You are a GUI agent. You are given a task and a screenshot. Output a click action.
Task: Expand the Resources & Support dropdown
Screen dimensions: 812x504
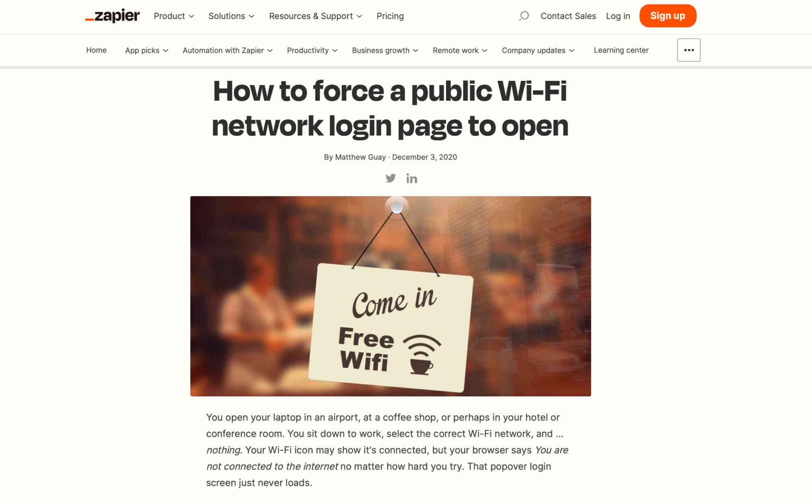click(315, 16)
